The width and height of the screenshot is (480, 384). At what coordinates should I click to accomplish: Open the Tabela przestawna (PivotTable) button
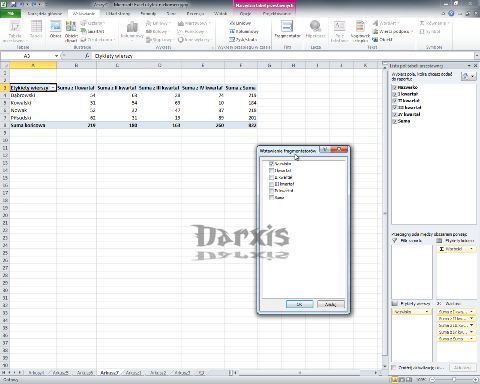15,31
